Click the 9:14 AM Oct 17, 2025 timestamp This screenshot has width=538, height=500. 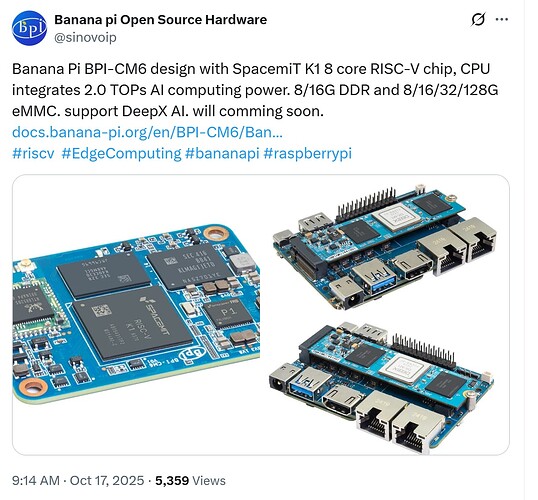tap(78, 480)
